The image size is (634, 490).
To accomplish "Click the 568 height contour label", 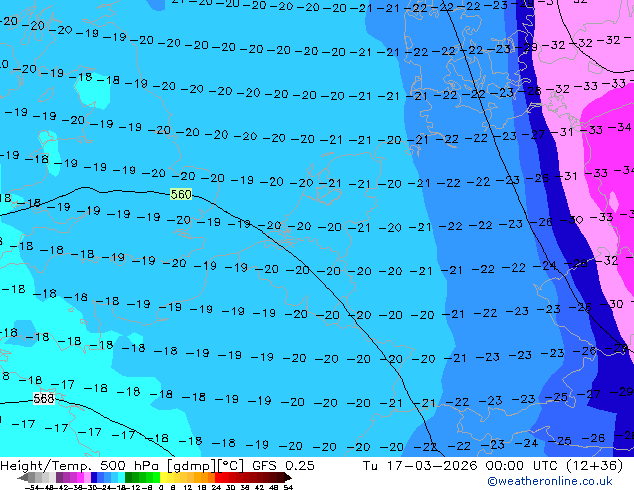I will coord(44,399).
